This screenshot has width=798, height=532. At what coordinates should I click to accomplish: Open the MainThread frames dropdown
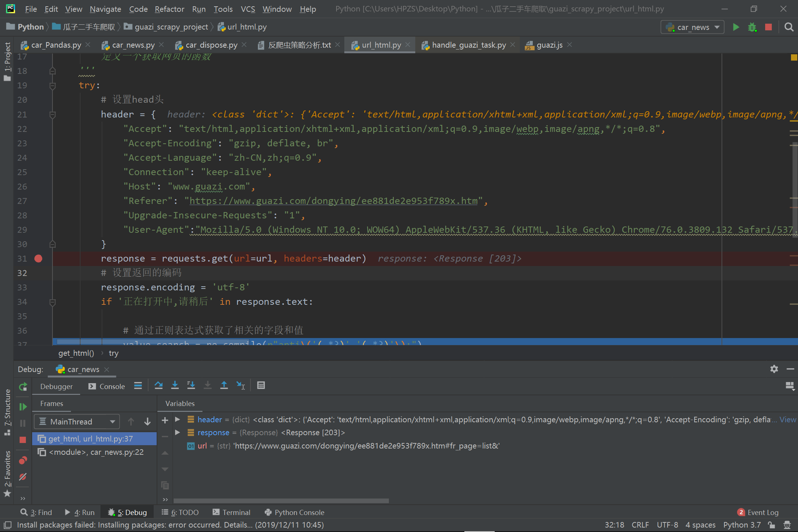(x=77, y=422)
